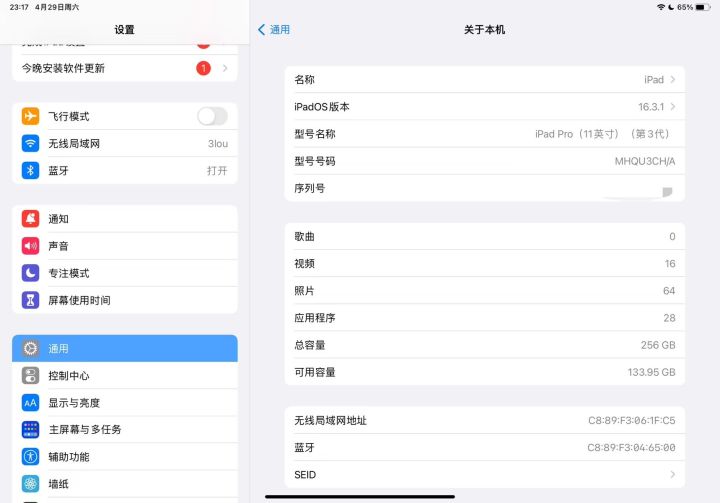Tap the red badge on 今晚安装软件更新

pyautogui.click(x=203, y=68)
